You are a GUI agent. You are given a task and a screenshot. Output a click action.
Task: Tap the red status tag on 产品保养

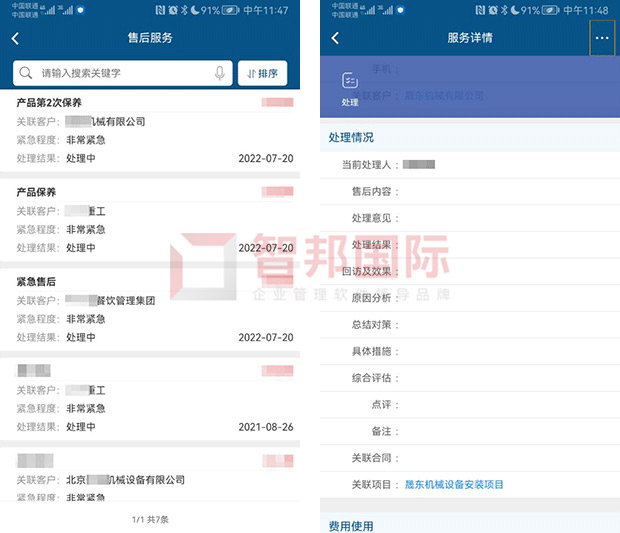coord(278,192)
